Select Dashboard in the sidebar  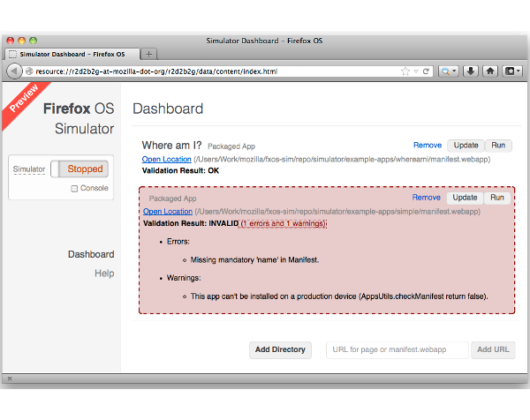pos(91,254)
